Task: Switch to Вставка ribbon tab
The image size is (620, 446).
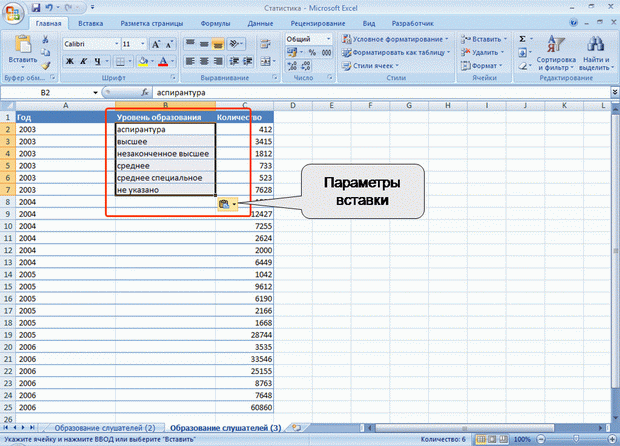Action: pos(91,23)
